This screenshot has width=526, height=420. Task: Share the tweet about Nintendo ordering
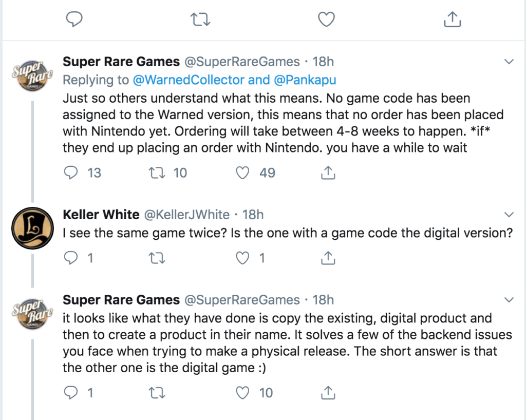328,173
